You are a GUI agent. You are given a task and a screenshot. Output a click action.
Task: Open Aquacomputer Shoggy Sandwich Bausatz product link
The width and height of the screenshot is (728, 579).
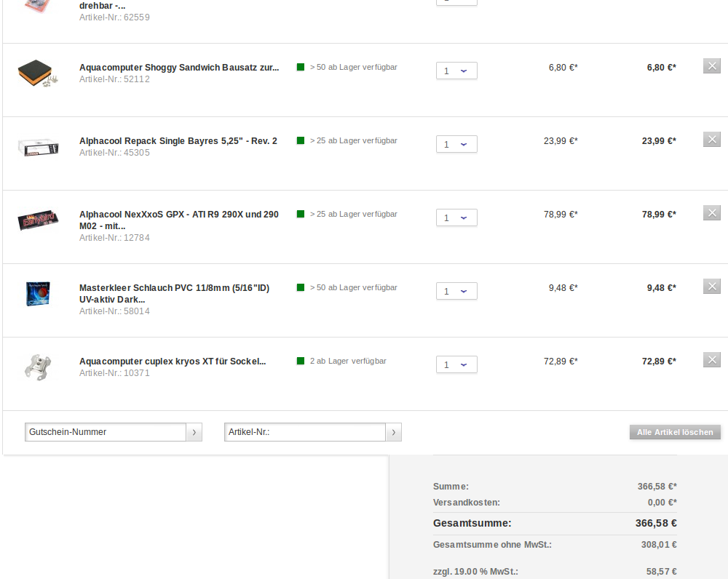click(x=178, y=68)
